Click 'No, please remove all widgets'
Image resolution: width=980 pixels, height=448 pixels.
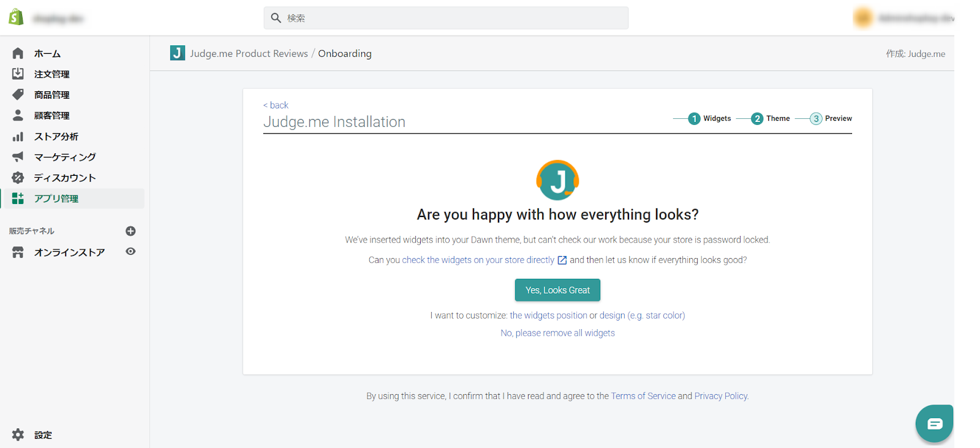click(x=557, y=333)
